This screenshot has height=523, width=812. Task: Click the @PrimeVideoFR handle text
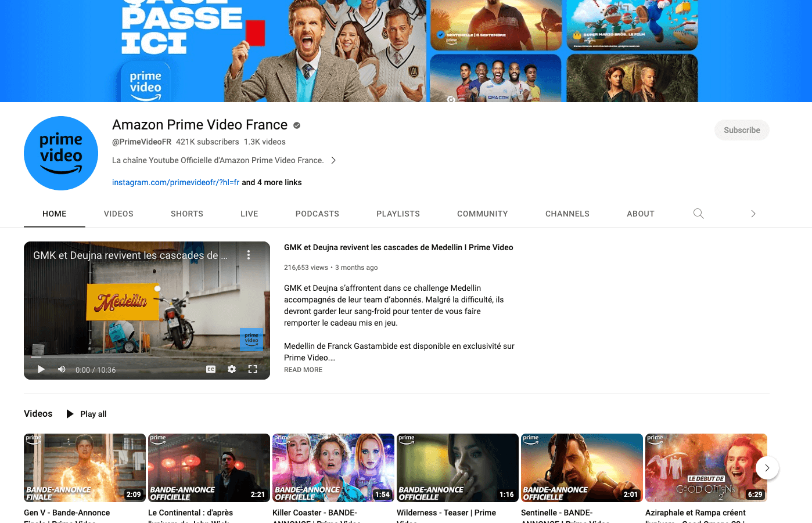click(x=142, y=142)
